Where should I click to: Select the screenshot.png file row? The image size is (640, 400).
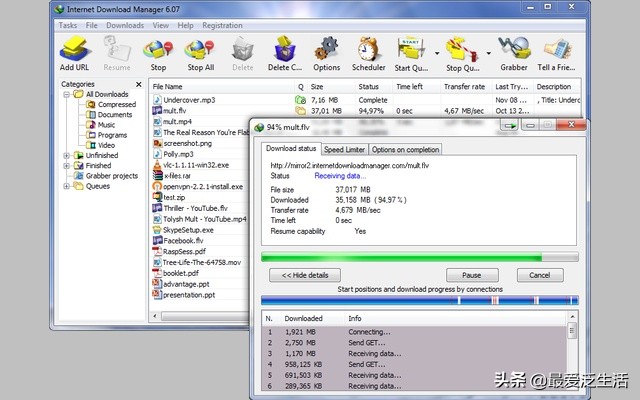(200, 143)
